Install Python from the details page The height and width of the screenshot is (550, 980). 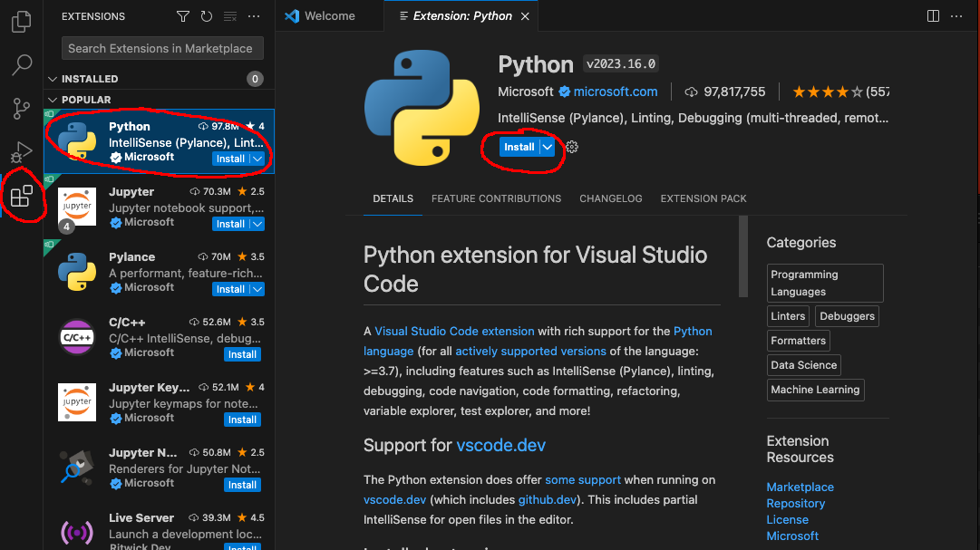click(519, 147)
